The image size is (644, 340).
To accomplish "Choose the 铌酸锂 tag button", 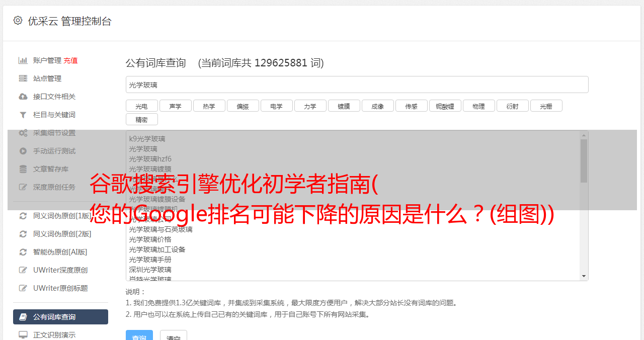I will pyautogui.click(x=445, y=106).
